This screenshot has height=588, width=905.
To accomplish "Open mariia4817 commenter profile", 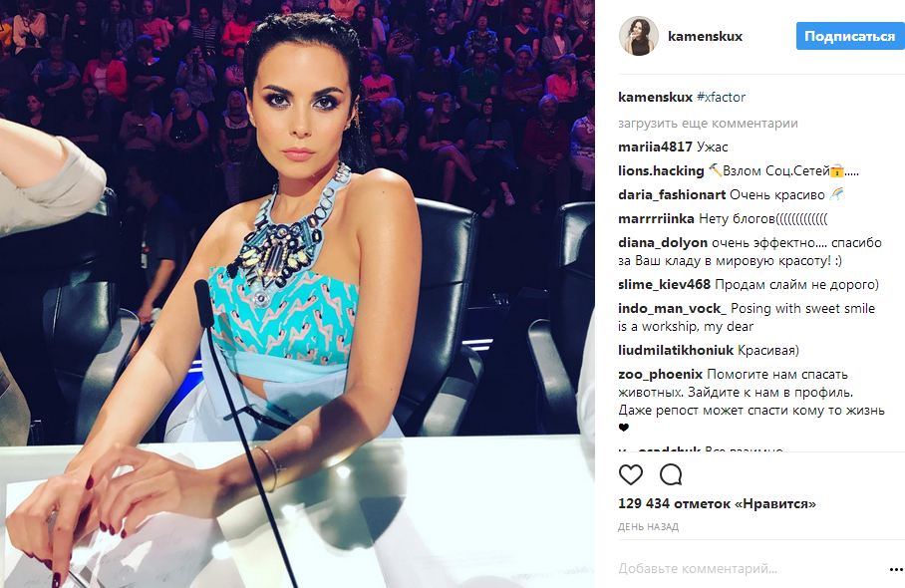I will [x=655, y=147].
